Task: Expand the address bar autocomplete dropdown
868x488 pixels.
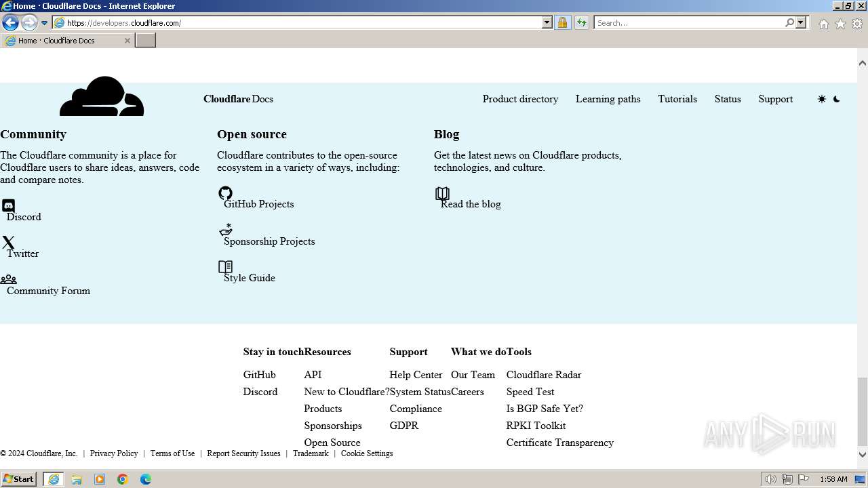Action: [547, 22]
